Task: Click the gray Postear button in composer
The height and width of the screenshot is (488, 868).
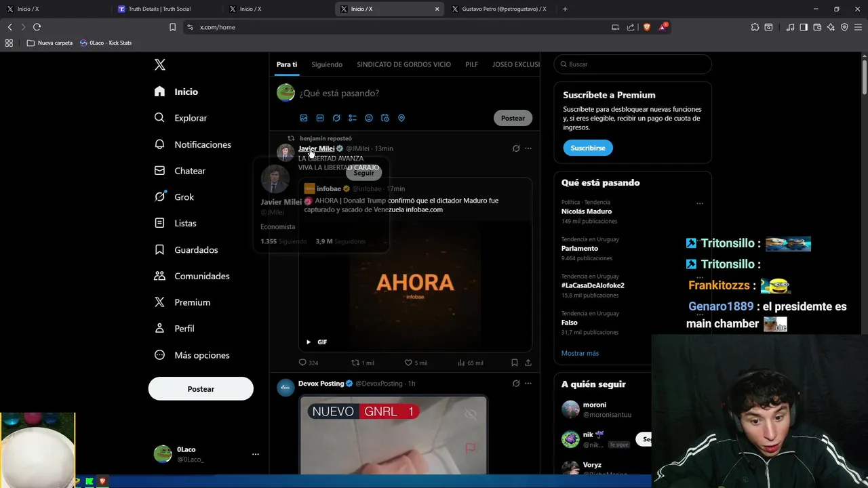Action: (x=513, y=118)
